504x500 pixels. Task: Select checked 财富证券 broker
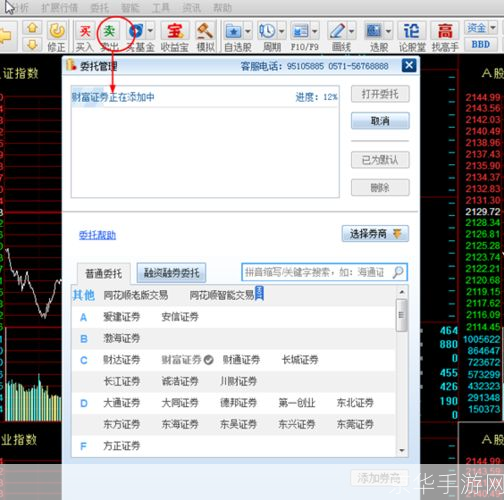187,360
